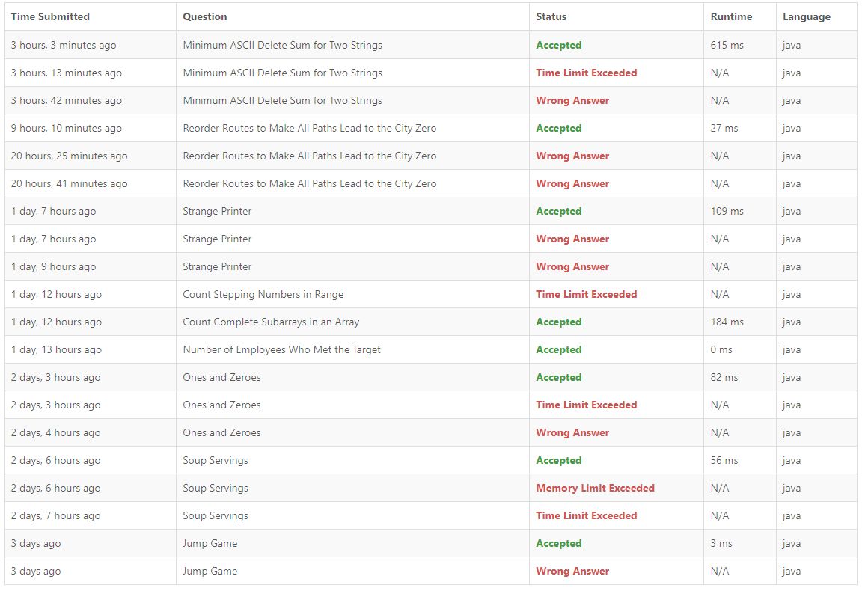Open the Minimum ASCII Delete Sum question with 615 ms runtime
Viewport: 868px width, 591px height.
pos(282,46)
